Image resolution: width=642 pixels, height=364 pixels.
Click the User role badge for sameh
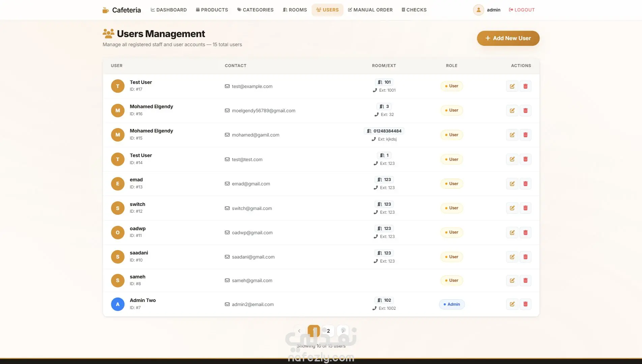(451, 280)
